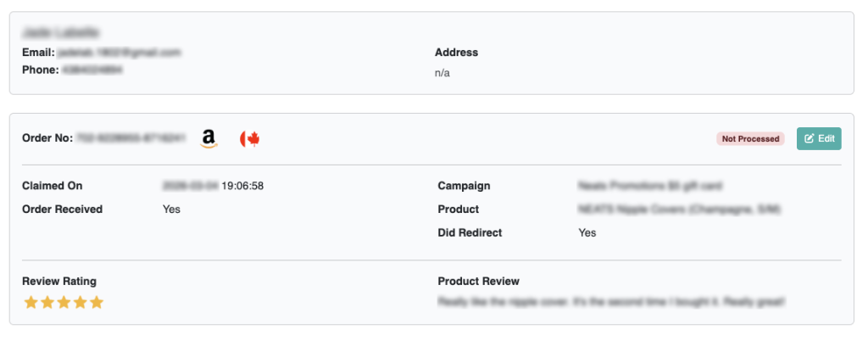Click the first rating star
This screenshot has height=341, width=868.
click(31, 302)
